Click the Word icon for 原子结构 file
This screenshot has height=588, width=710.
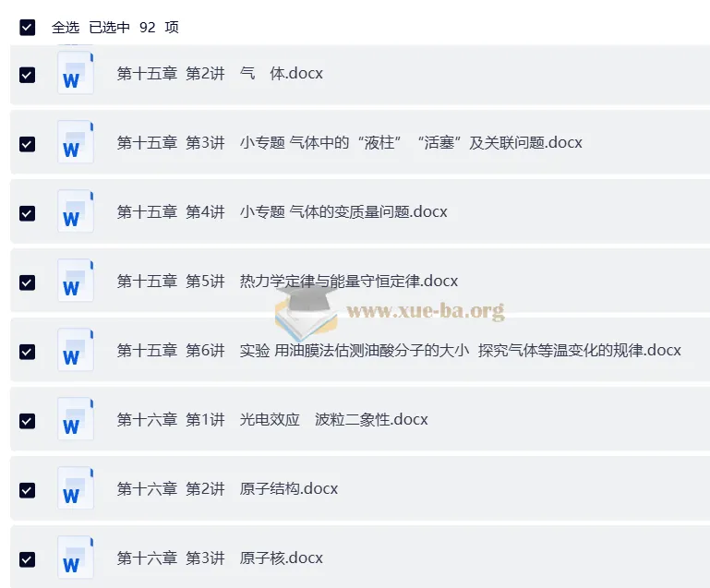click(x=76, y=488)
